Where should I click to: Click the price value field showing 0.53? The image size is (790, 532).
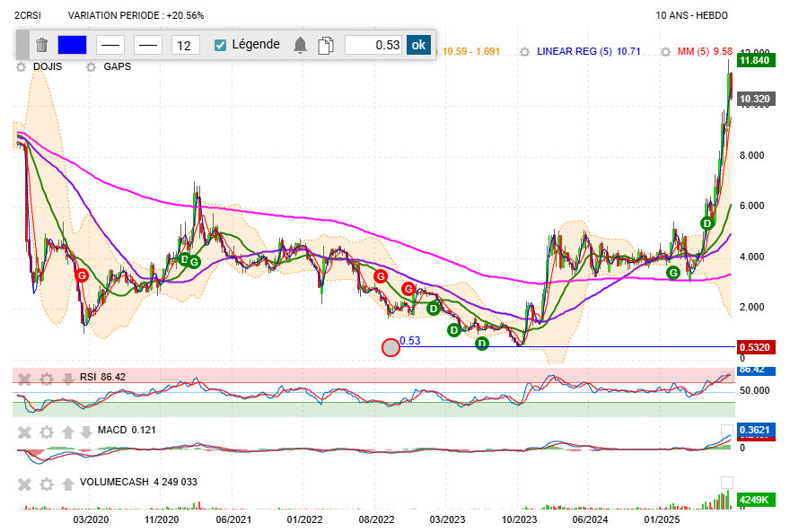[373, 45]
